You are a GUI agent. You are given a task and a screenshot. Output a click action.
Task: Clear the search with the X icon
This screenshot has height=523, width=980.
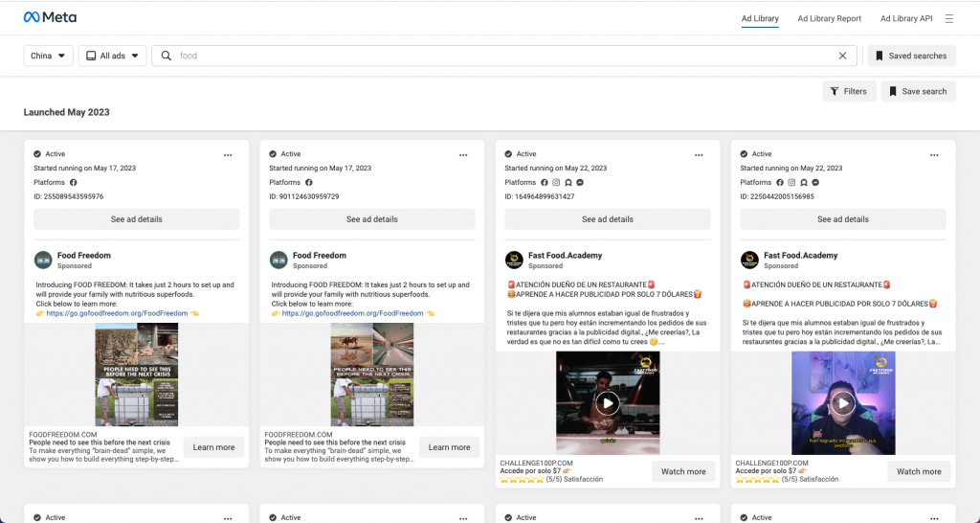click(842, 56)
